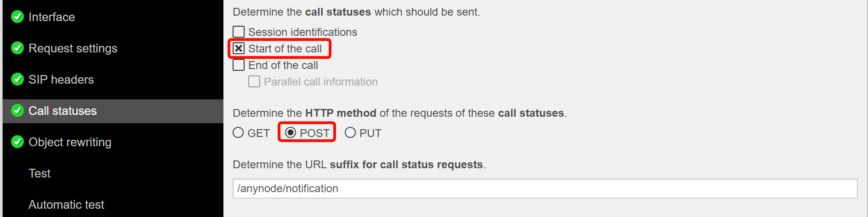868x217 pixels.
Task: Click the green checkmark beside Call statuses
Action: click(x=17, y=111)
